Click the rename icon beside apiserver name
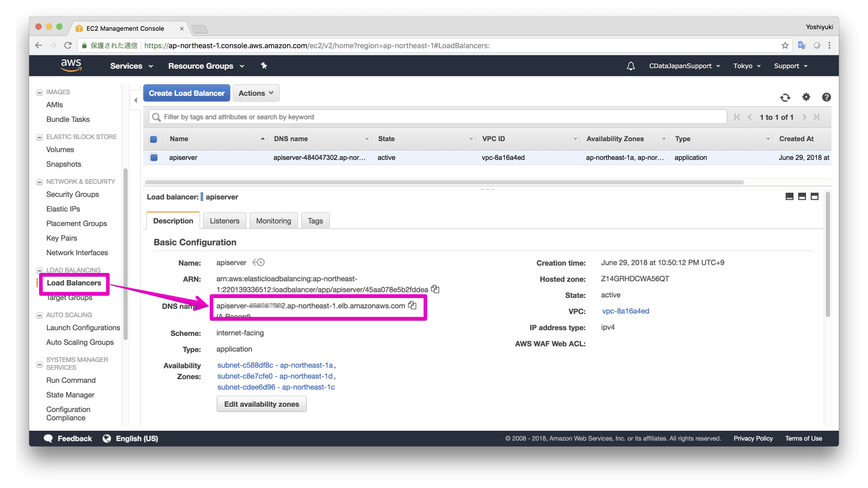Viewport: 868px width, 488px height. (x=258, y=262)
